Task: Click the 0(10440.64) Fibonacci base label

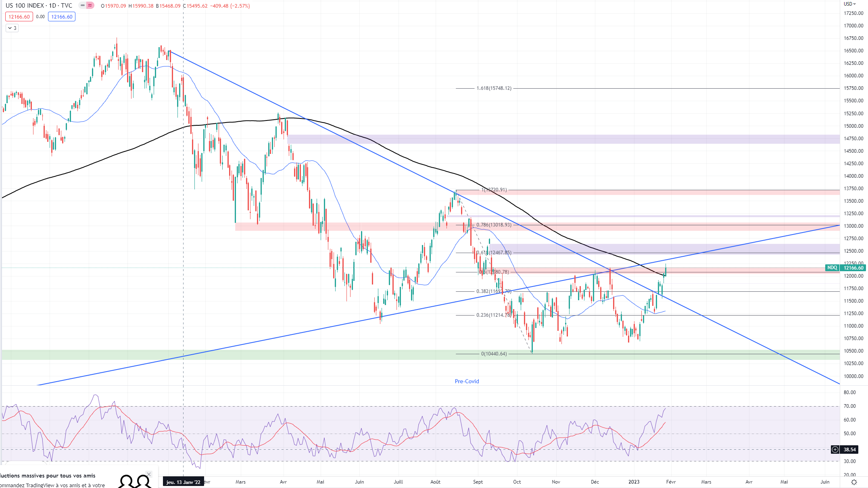Action: point(494,354)
